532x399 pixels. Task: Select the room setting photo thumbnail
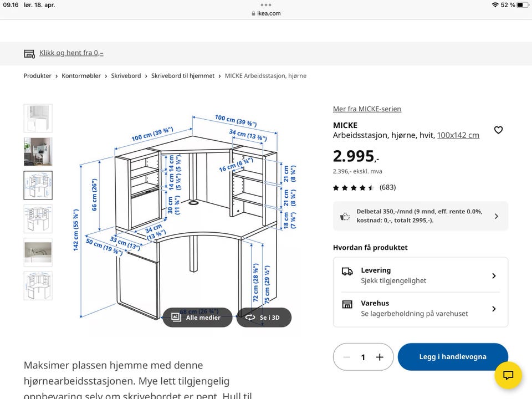(38, 152)
